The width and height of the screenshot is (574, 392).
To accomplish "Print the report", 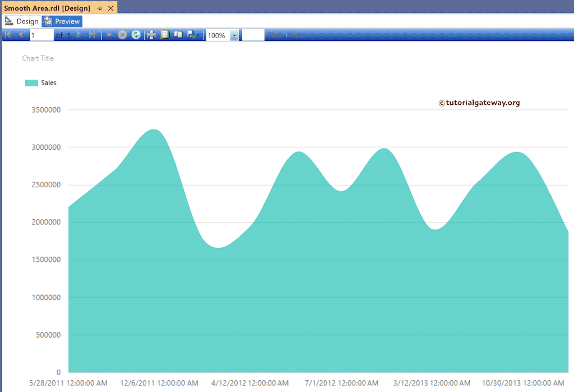I will [x=151, y=35].
